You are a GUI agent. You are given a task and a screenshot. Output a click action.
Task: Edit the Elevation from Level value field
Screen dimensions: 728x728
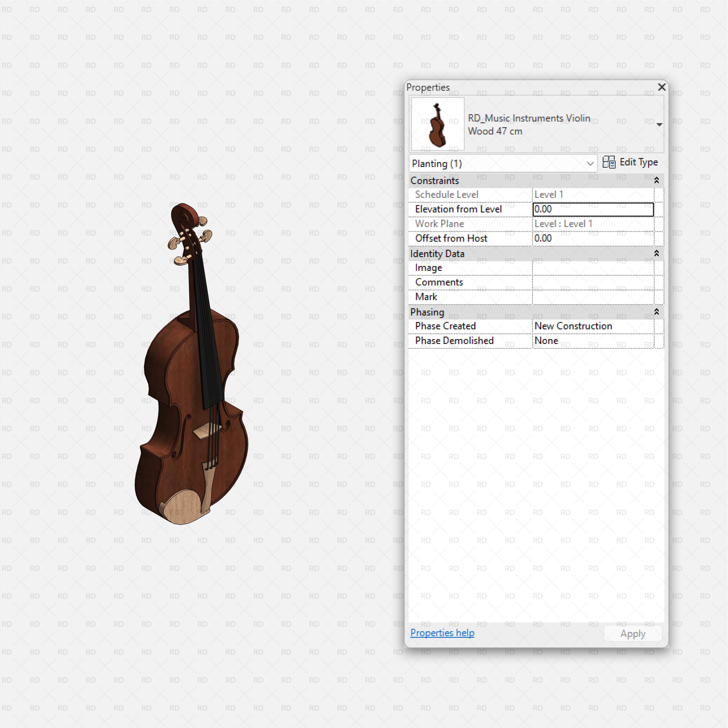[593, 210]
